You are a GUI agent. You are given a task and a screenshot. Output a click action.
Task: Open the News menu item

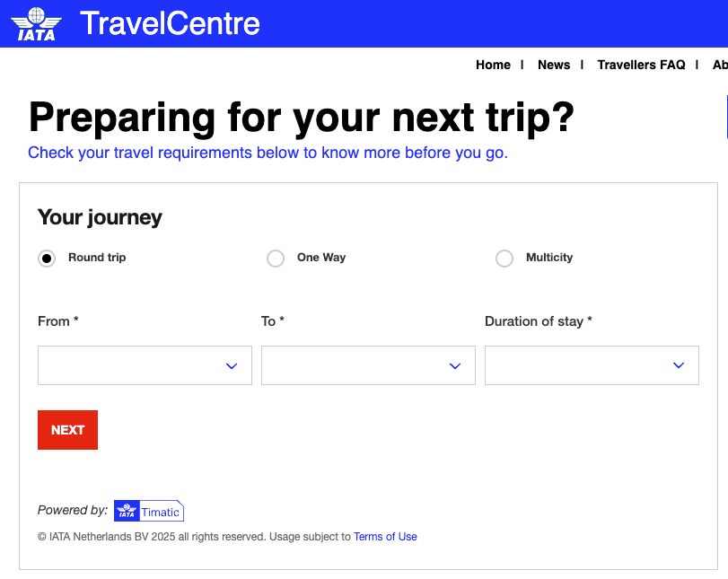(554, 65)
